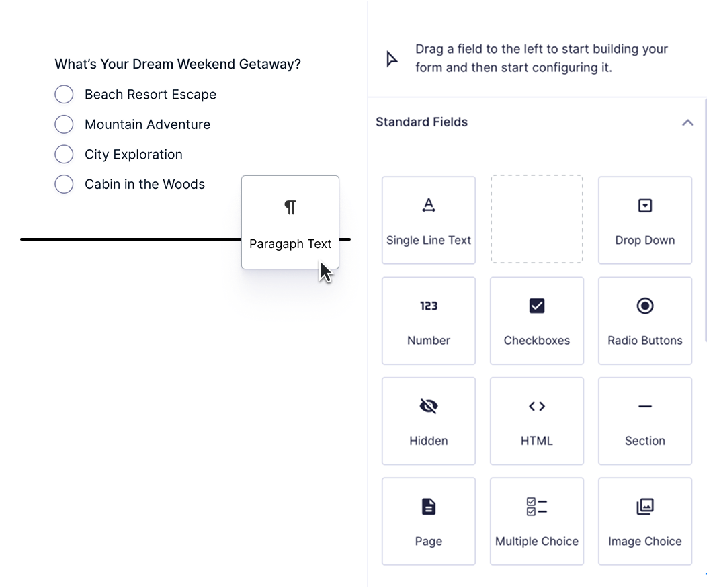Click the Standard Fields heading

click(421, 122)
